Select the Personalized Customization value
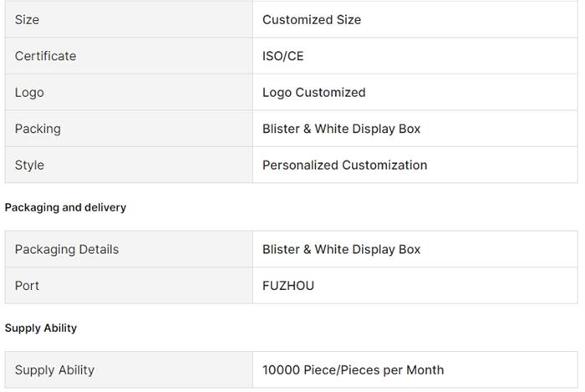The image size is (585, 392). [x=344, y=165]
